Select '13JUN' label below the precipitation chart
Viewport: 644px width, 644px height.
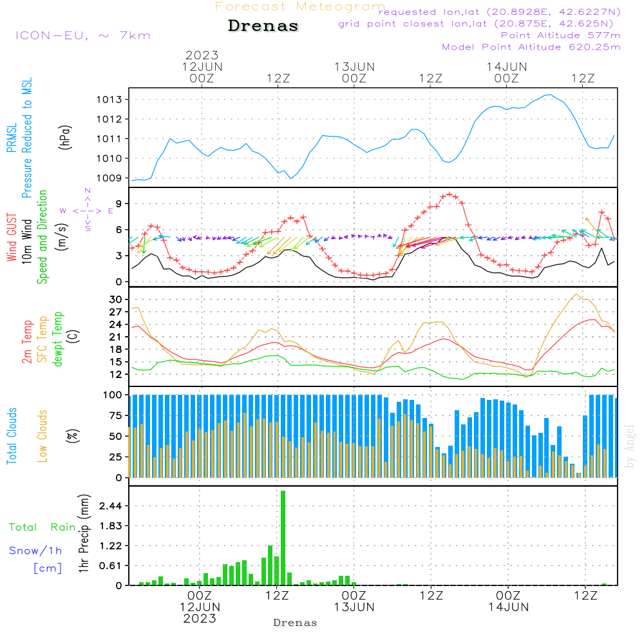click(354, 607)
